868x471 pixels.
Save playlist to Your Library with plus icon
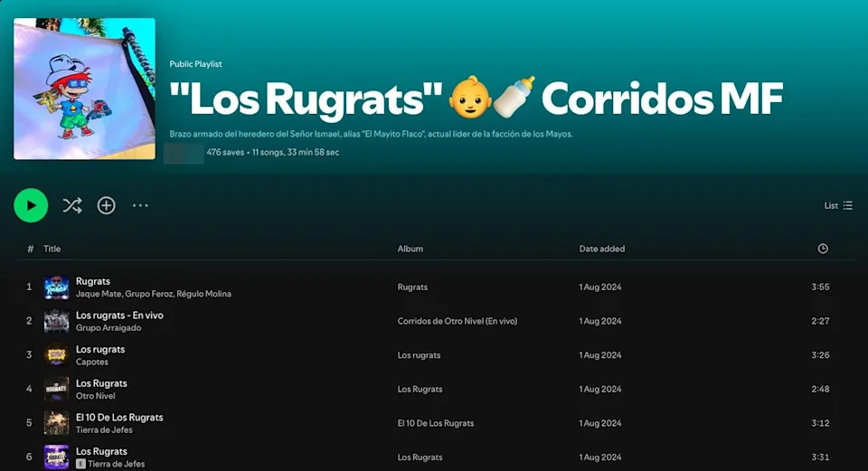tap(107, 205)
